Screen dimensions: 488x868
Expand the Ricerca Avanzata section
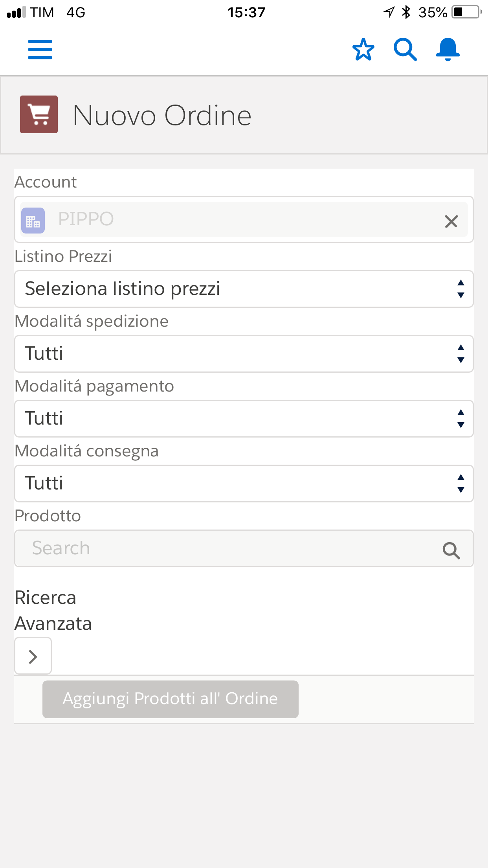33,656
